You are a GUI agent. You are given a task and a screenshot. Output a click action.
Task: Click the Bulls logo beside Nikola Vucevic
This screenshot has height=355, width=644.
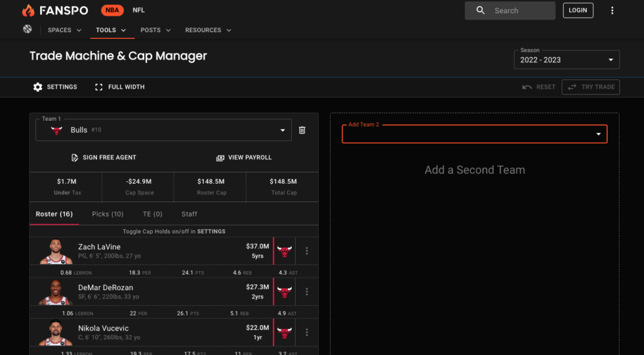tap(284, 332)
